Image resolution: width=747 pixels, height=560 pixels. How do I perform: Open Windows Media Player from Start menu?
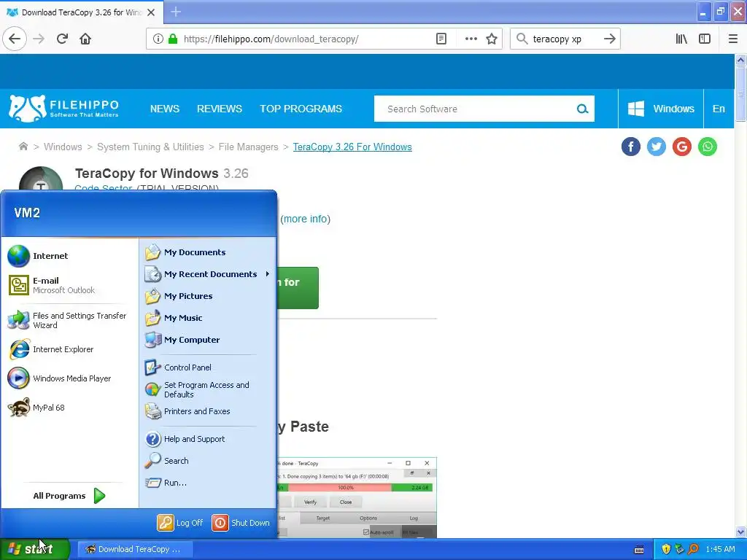point(69,378)
